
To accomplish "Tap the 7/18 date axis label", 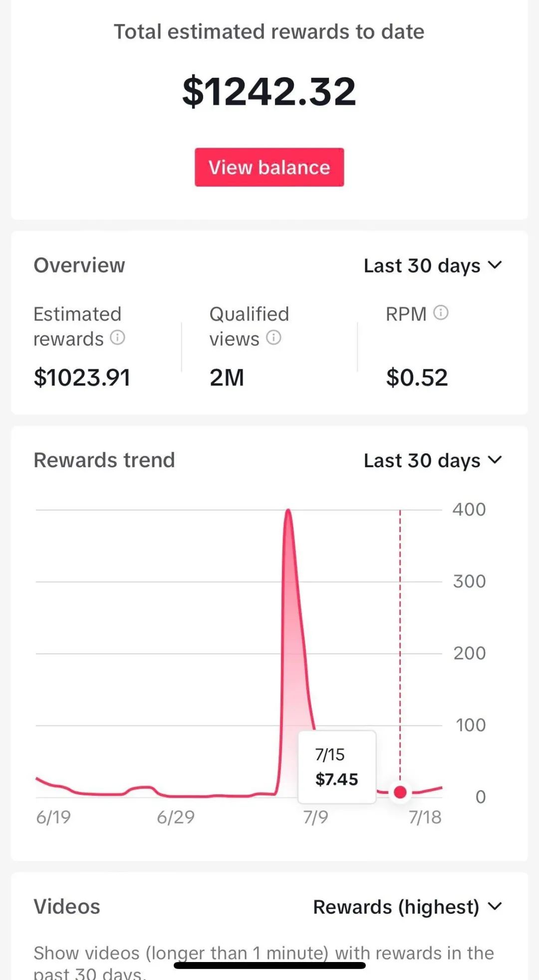I will pos(425,817).
